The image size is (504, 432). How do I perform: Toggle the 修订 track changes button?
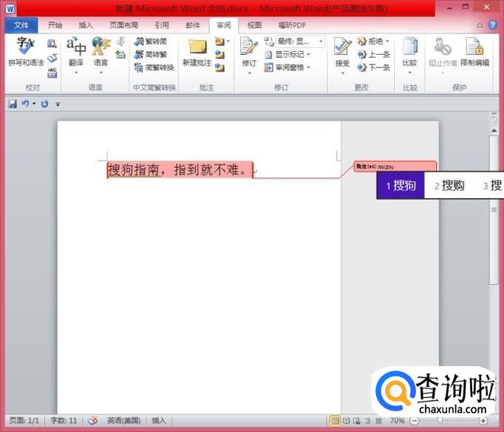coord(249,55)
